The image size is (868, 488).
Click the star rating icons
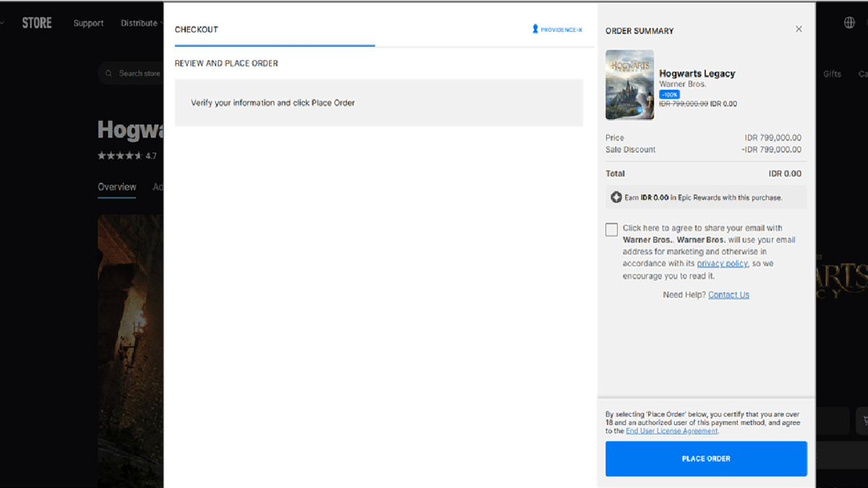119,155
